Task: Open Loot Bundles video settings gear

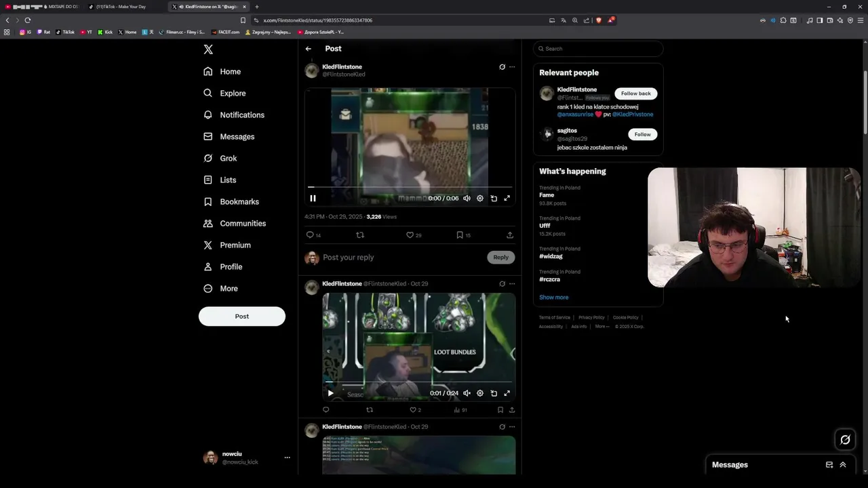Action: 480,393
